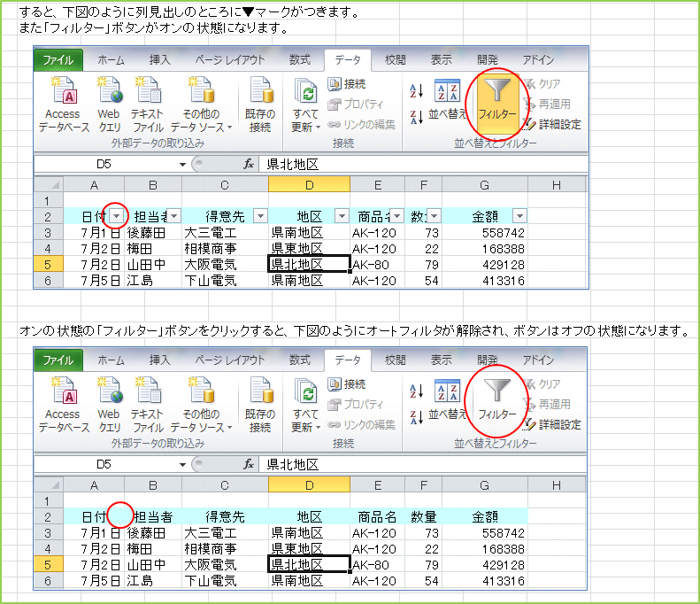Click text file import icon in lower ribbon
This screenshot has height=604, width=700.
[x=149, y=390]
